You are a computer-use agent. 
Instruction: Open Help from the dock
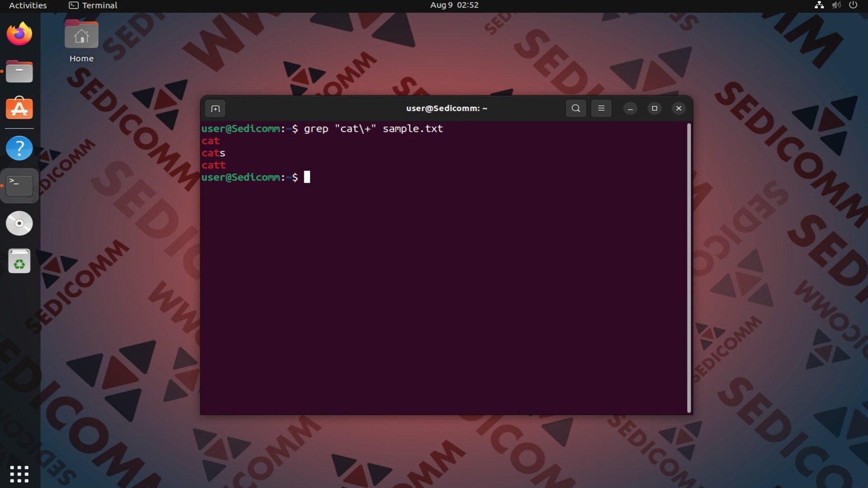tap(19, 148)
